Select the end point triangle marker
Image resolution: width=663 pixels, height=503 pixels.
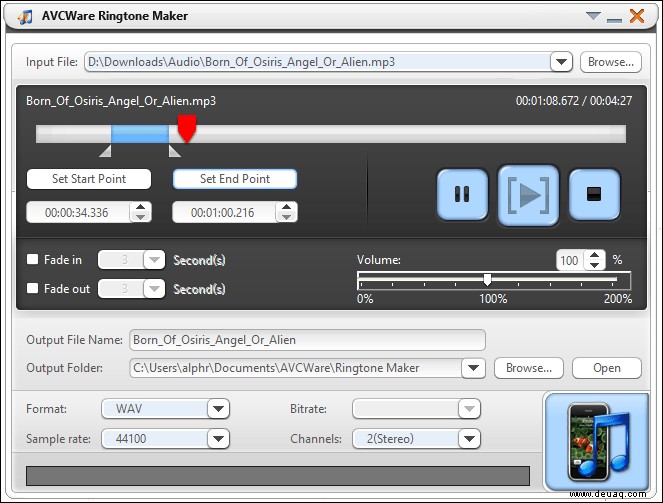pos(175,151)
